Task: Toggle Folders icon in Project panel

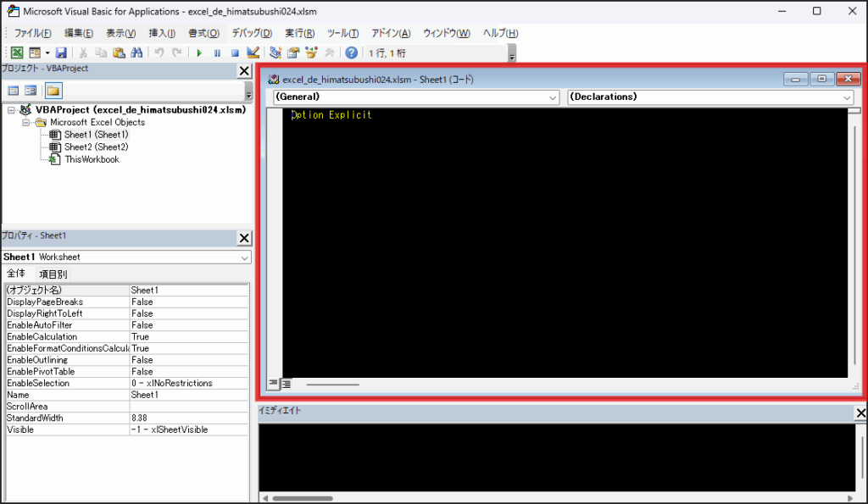Action: click(53, 90)
